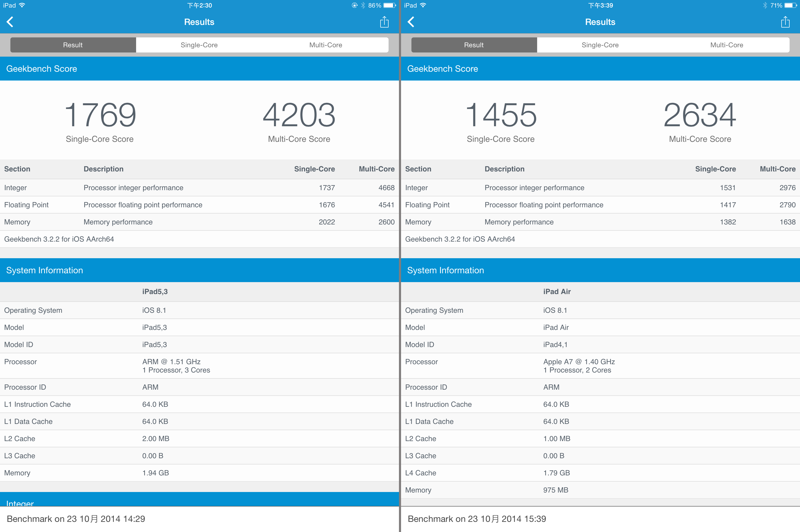
Task: Select Result tab on right screen
Action: (474, 45)
